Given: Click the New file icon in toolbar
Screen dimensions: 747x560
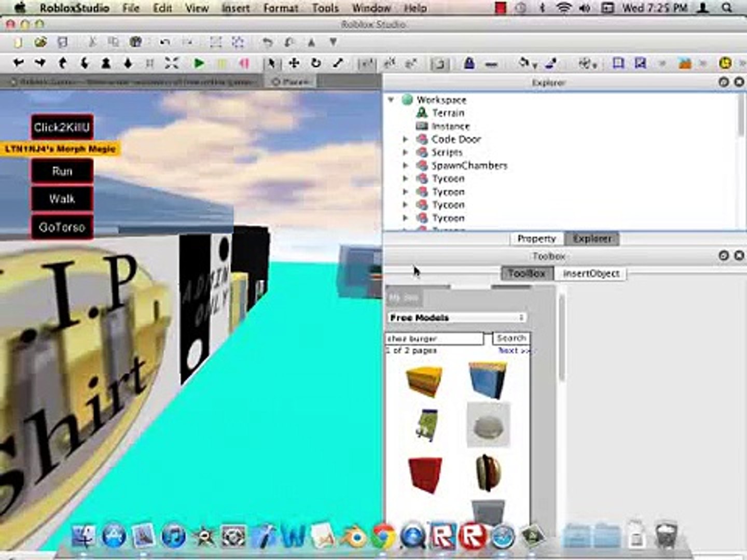Looking at the screenshot, I should coord(18,42).
